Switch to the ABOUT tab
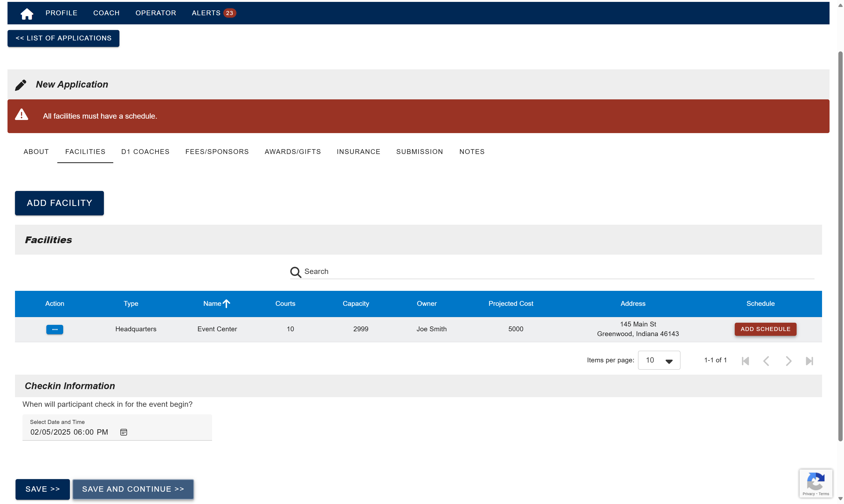This screenshot has width=844, height=504. pyautogui.click(x=36, y=152)
